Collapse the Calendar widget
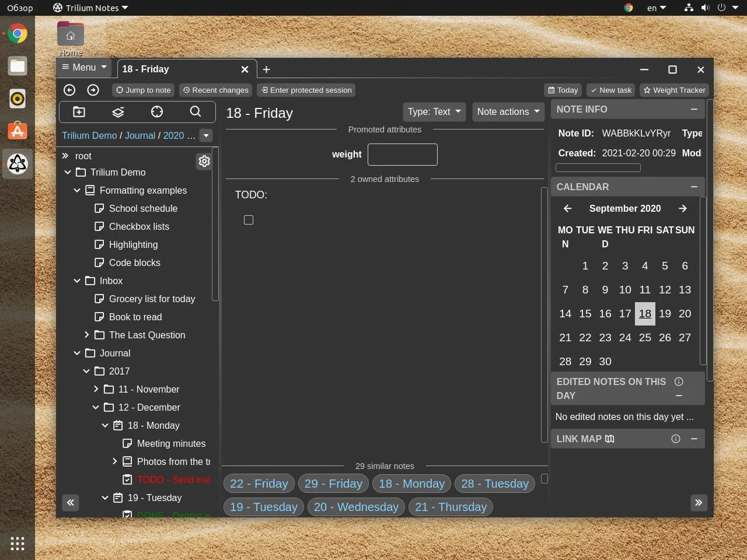The image size is (747, 560). (x=694, y=187)
